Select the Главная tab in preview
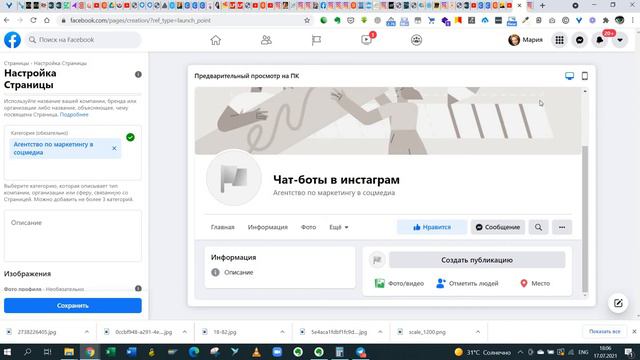Viewport: 640px width, 360px height. pos(222,227)
